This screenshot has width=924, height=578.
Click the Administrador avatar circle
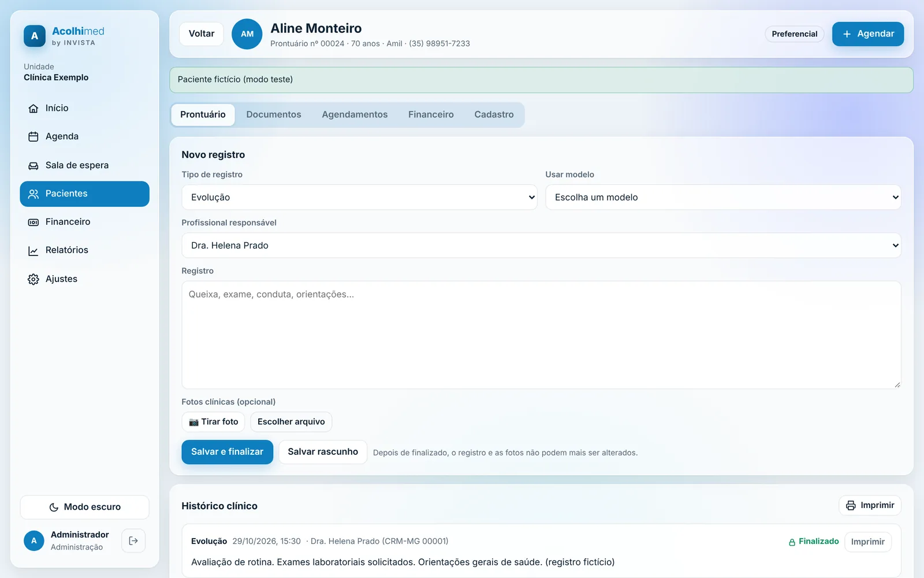pos(34,541)
